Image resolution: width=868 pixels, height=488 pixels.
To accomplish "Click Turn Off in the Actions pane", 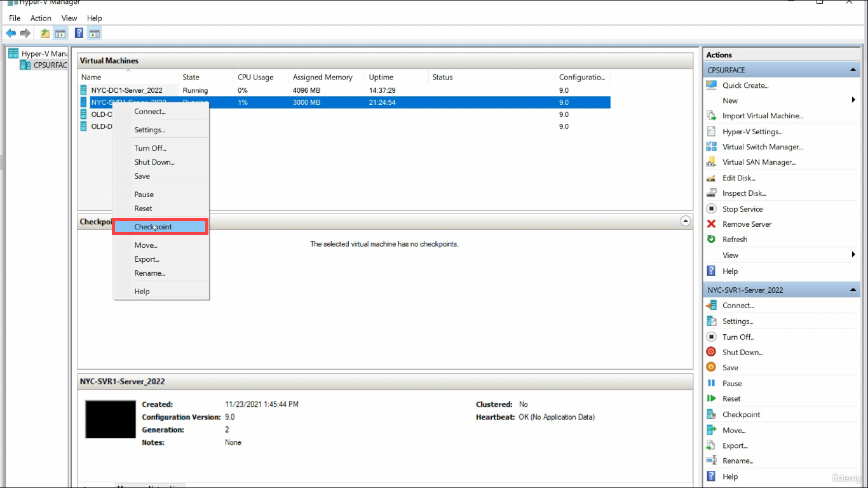I will click(738, 337).
